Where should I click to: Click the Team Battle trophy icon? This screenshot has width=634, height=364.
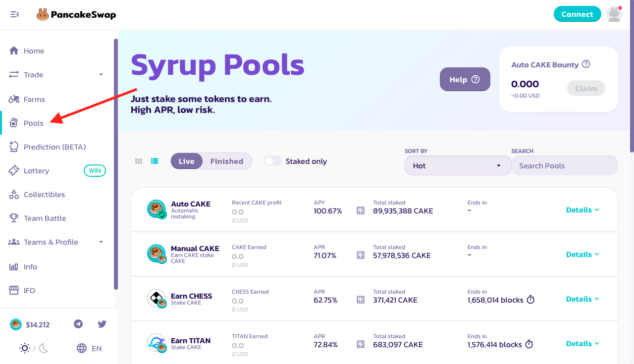14,218
